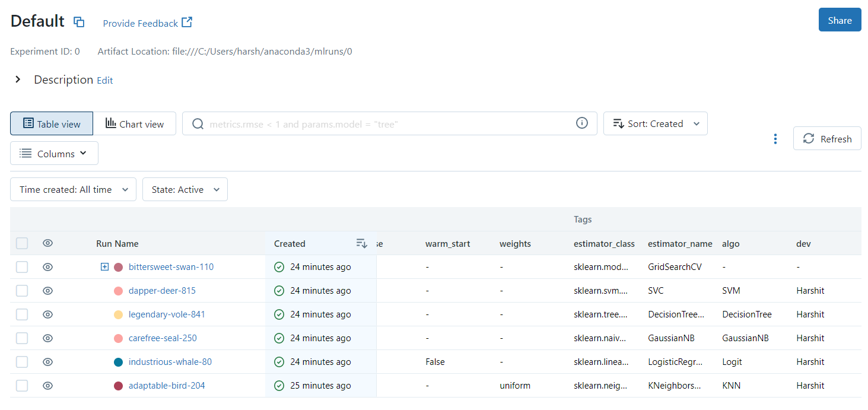Click the Columns list icon

25,152
